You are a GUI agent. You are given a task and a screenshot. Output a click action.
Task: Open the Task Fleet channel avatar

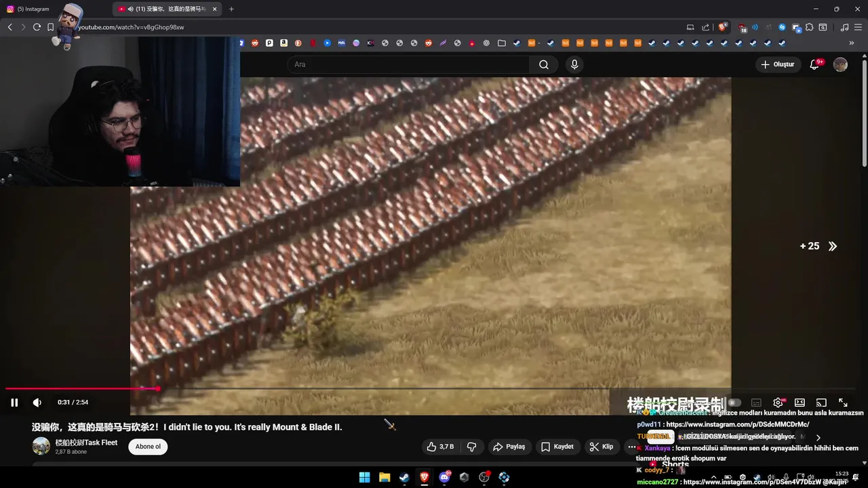[x=41, y=446]
